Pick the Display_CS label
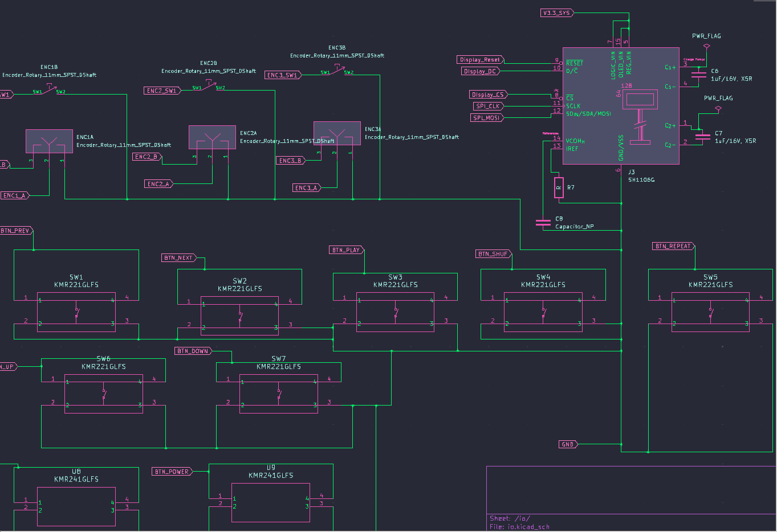 pyautogui.click(x=488, y=95)
